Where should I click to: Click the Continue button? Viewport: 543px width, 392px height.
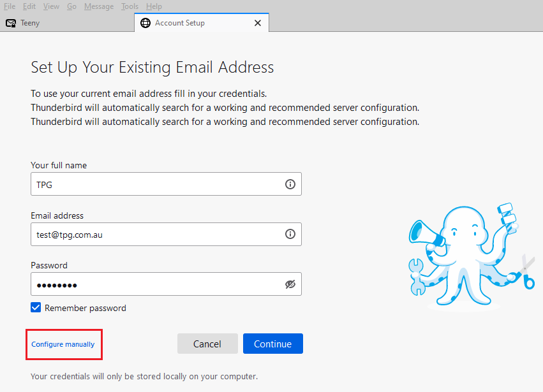click(x=272, y=343)
